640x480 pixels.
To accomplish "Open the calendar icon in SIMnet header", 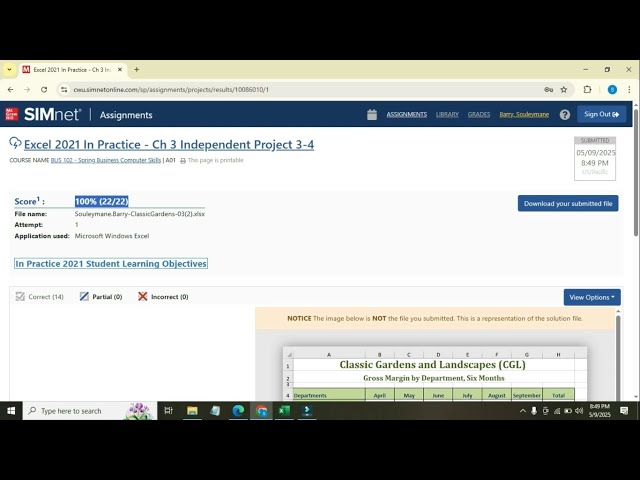I will pos(372,115).
